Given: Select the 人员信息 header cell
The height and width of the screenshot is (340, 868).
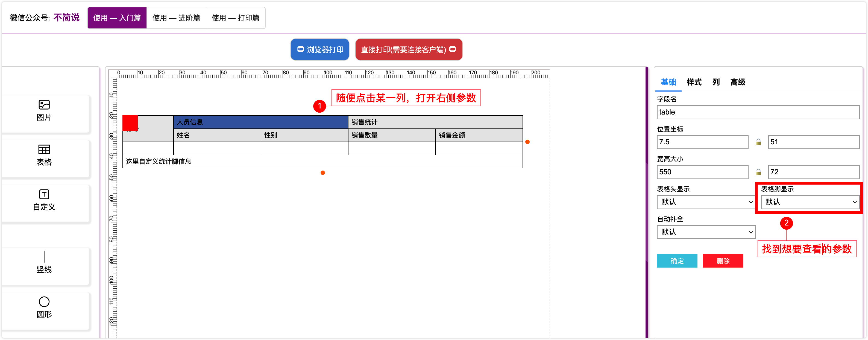Looking at the screenshot, I should 261,122.
